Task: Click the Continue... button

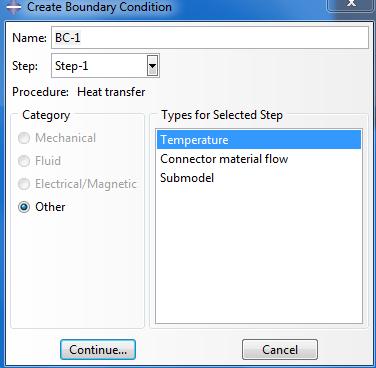Action: click(x=98, y=349)
